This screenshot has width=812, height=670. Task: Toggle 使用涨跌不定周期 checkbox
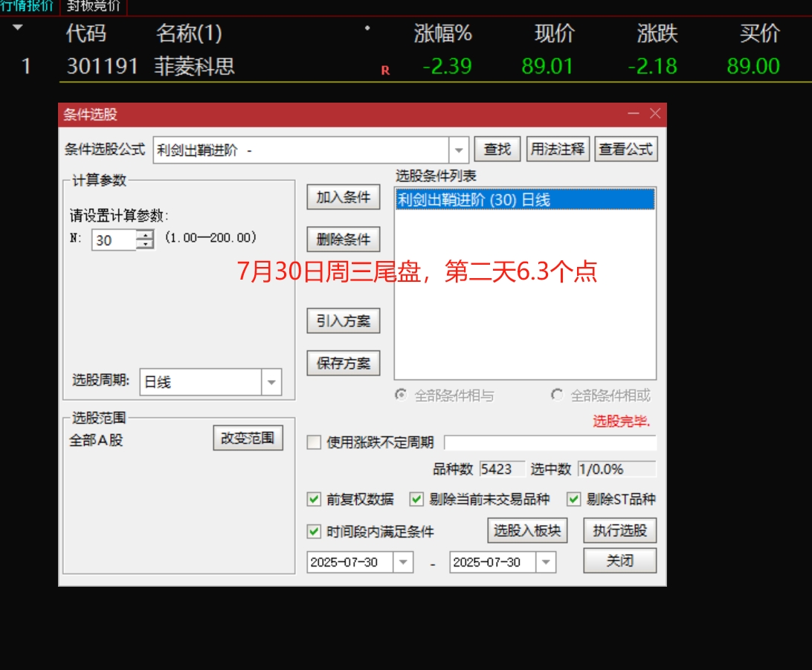(x=314, y=442)
